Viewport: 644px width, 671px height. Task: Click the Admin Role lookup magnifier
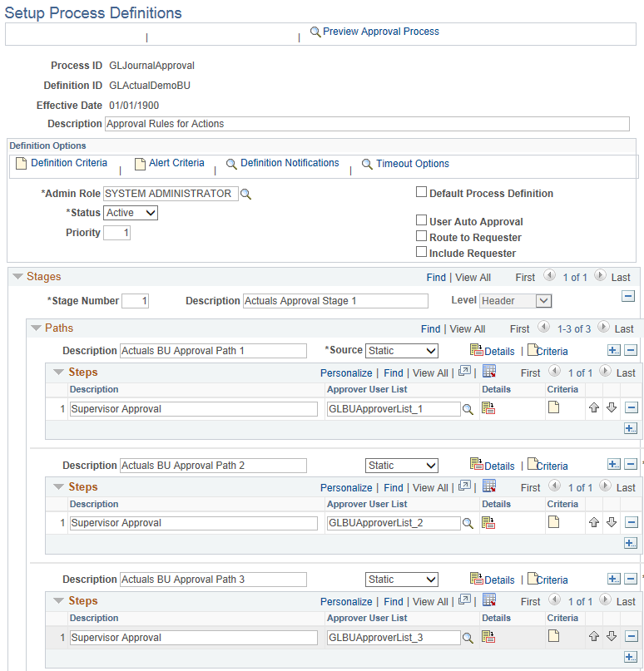(245, 193)
